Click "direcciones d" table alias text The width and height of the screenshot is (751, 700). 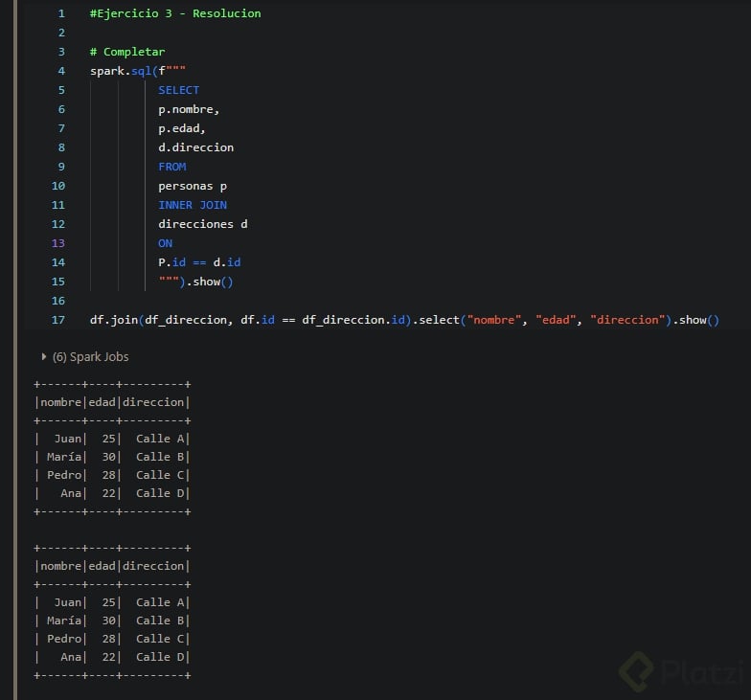pyautogui.click(x=203, y=224)
